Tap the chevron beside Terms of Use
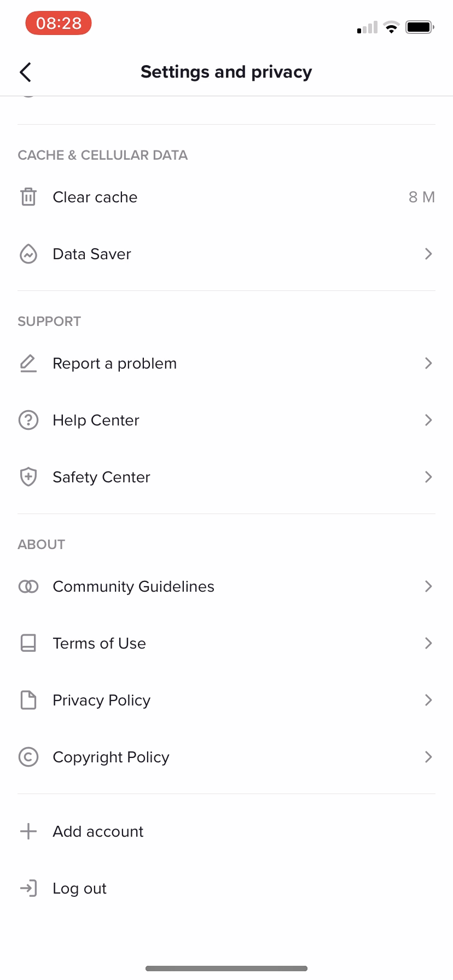Screen dimensions: 453x980 click(x=428, y=643)
